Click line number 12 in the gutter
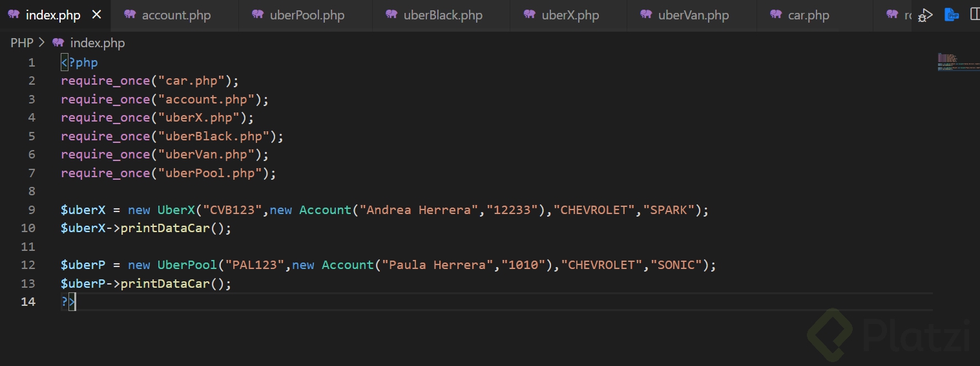Viewport: 980px width, 366px height. point(28,265)
